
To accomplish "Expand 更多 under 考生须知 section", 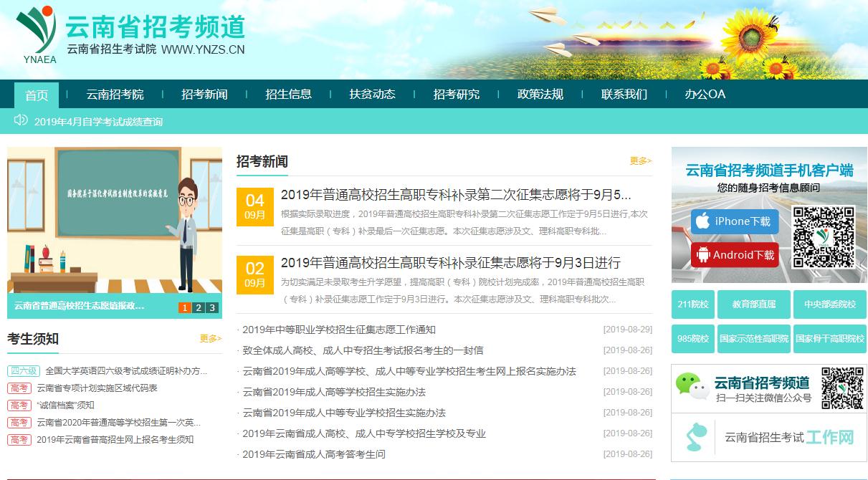I will (210, 339).
